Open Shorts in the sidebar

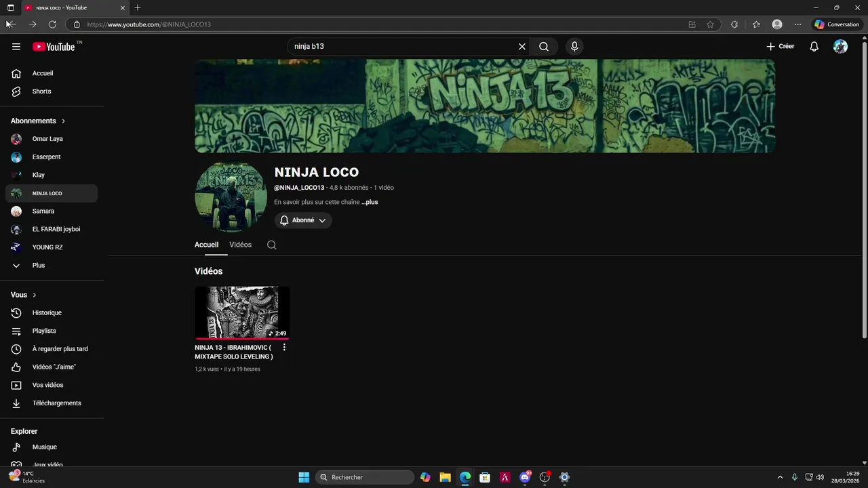pos(52,91)
